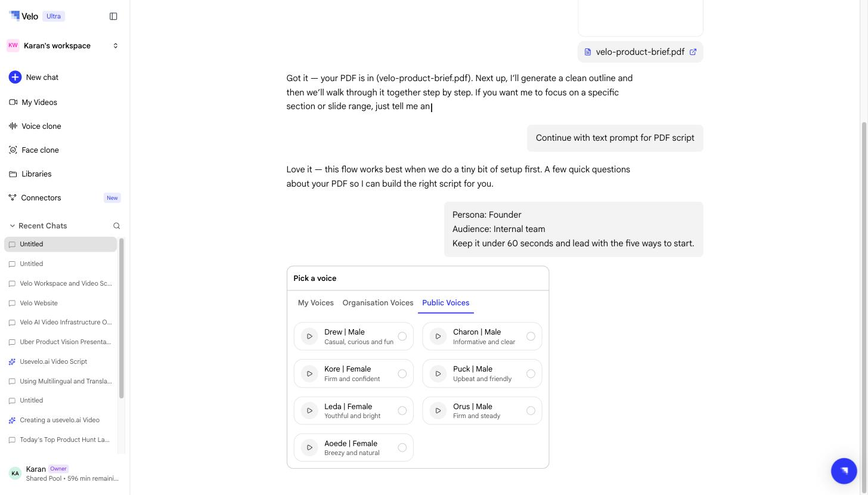Viewport: 868px width, 495px height.
Task: Open the search recent chats icon
Action: [116, 225]
